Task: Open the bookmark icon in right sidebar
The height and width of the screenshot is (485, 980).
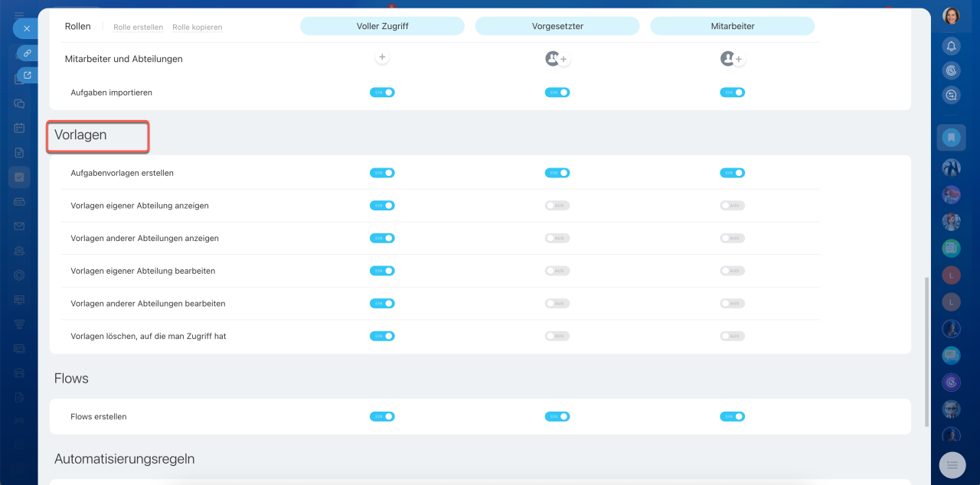Action: click(951, 138)
